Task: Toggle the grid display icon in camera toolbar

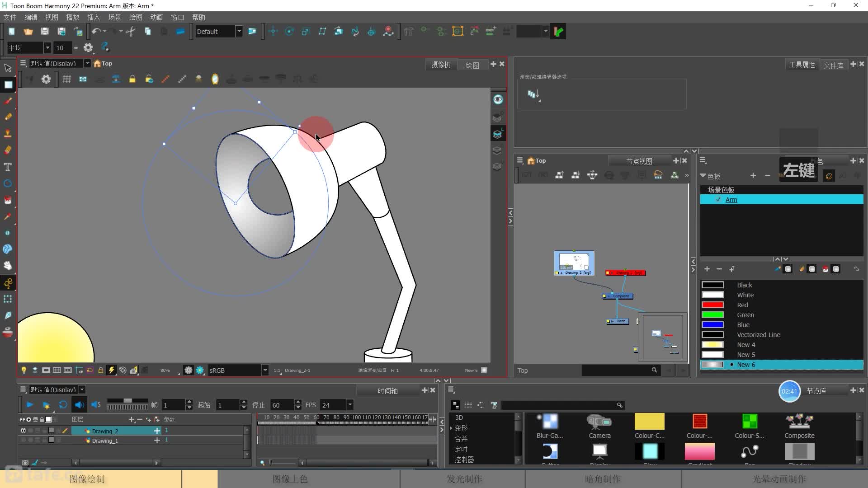Action: pos(67,79)
